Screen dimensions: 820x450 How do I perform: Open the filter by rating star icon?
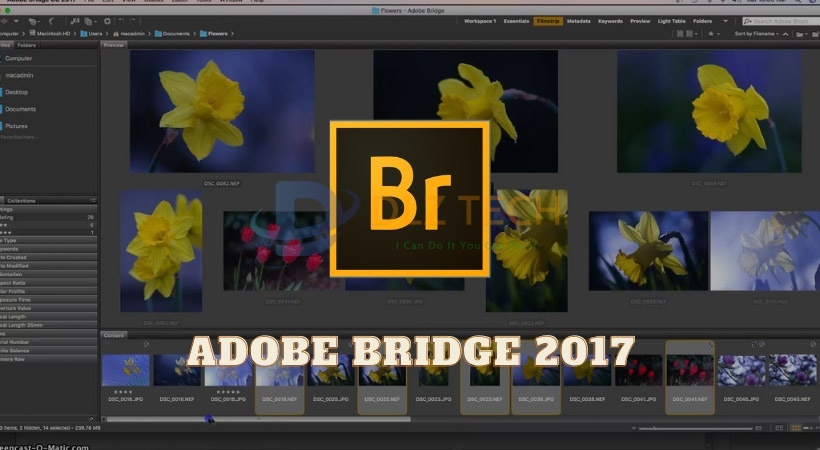(x=712, y=33)
